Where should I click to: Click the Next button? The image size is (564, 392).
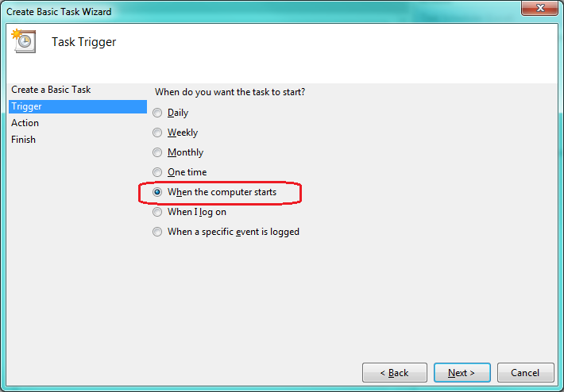coord(462,373)
